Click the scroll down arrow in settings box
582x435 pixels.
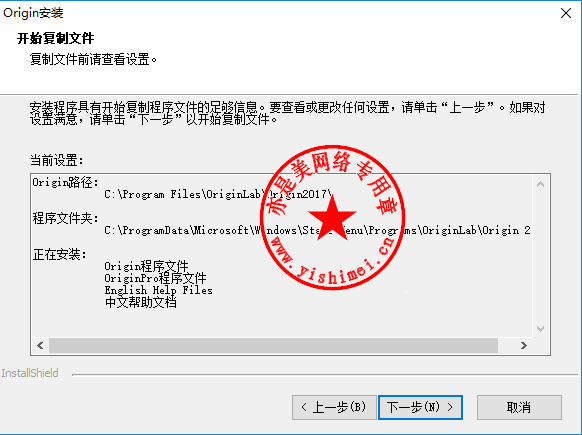[x=540, y=328]
